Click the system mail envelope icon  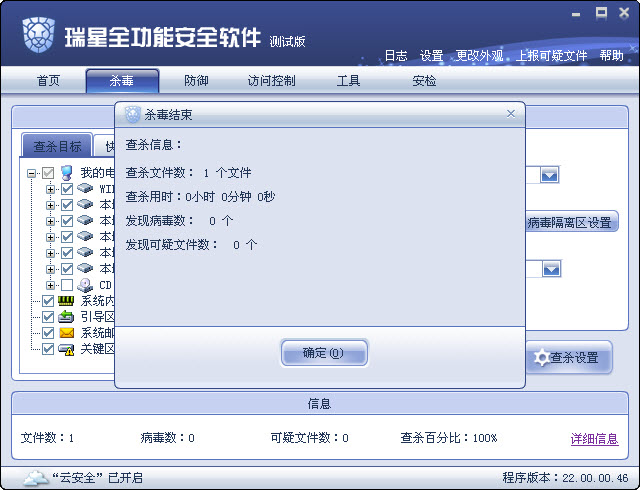67,333
